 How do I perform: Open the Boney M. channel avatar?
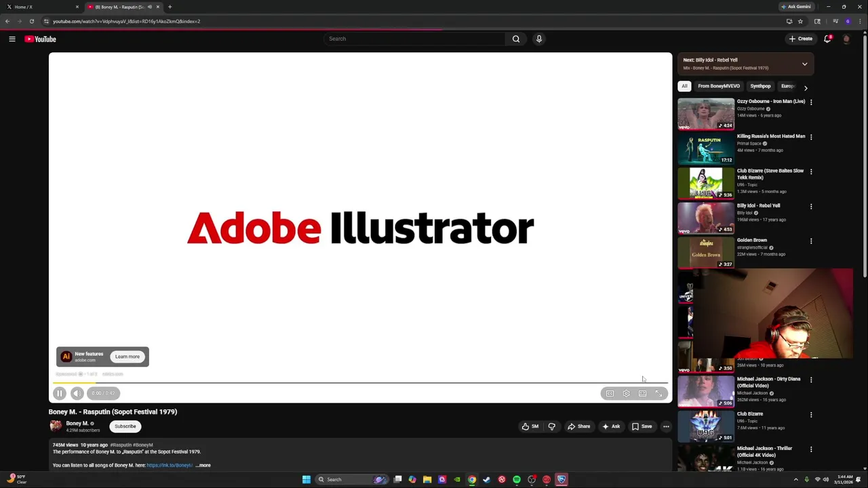pyautogui.click(x=56, y=426)
